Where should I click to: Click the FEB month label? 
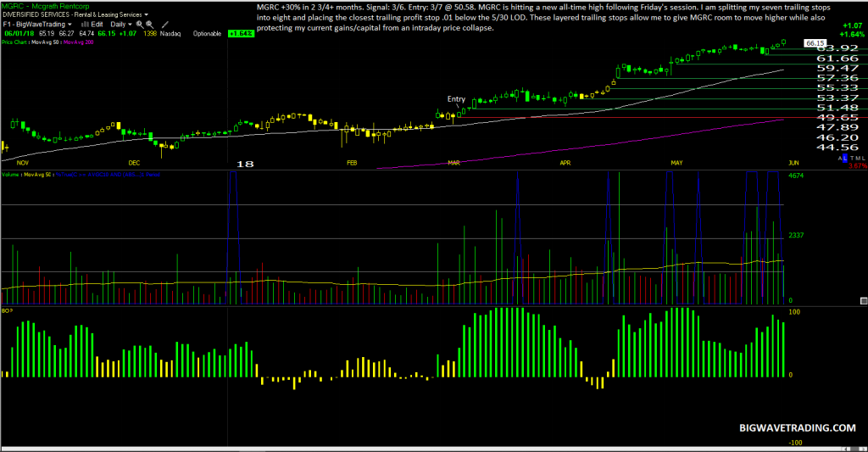[352, 163]
